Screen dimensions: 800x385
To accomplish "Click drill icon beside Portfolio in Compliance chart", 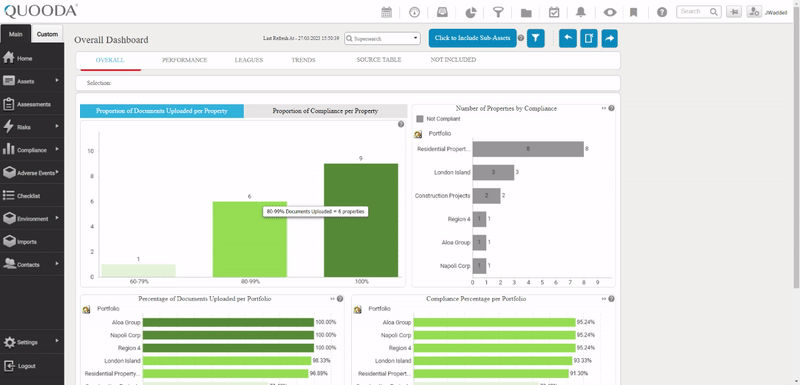I will point(418,134).
